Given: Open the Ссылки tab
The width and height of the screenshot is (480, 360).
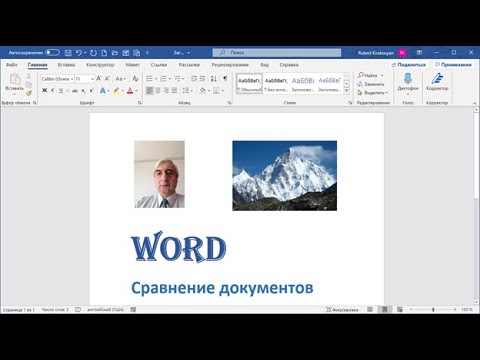Looking at the screenshot, I should pos(159,65).
